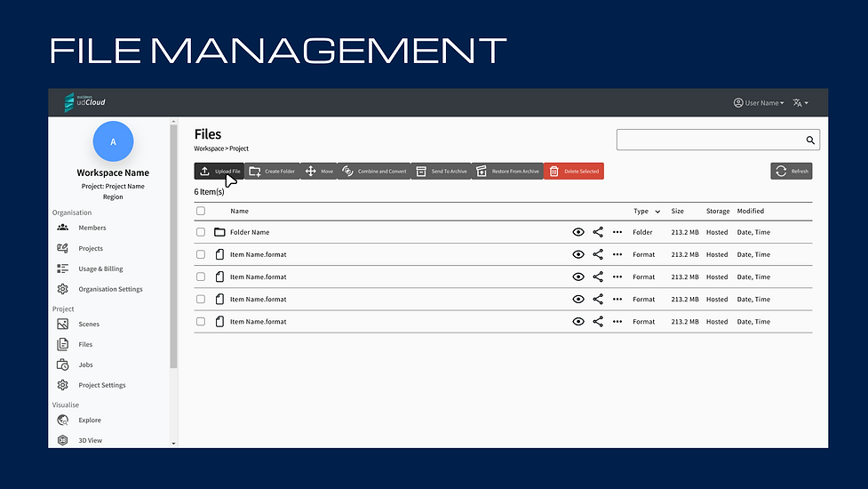Screen dimensions: 868x489
Task: Click the Create Folder icon button
Action: point(272,171)
